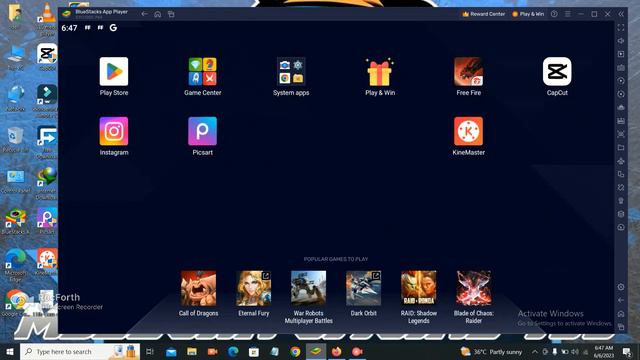Open weather 36°C Partly sunny widget
The height and width of the screenshot is (360, 640).
pos(491,351)
